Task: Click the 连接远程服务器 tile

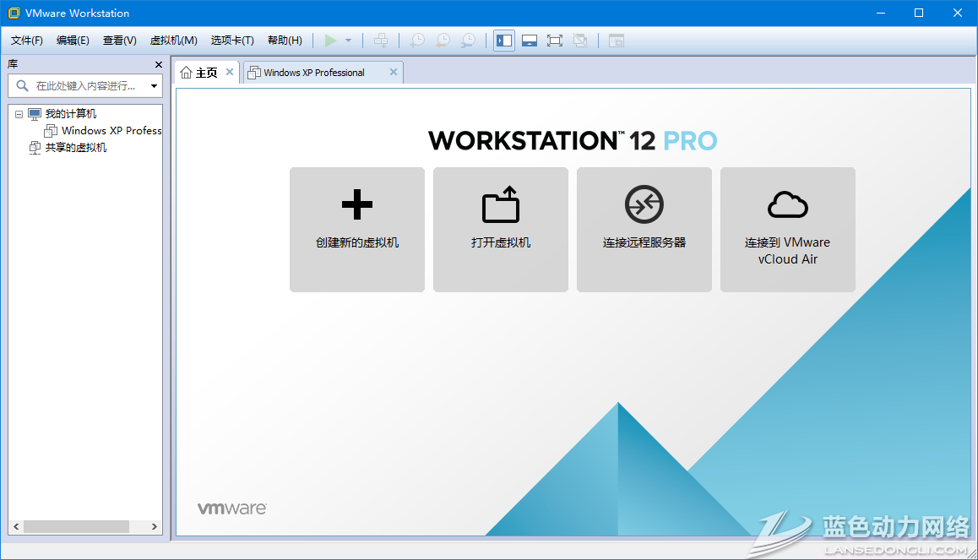Action: [644, 230]
